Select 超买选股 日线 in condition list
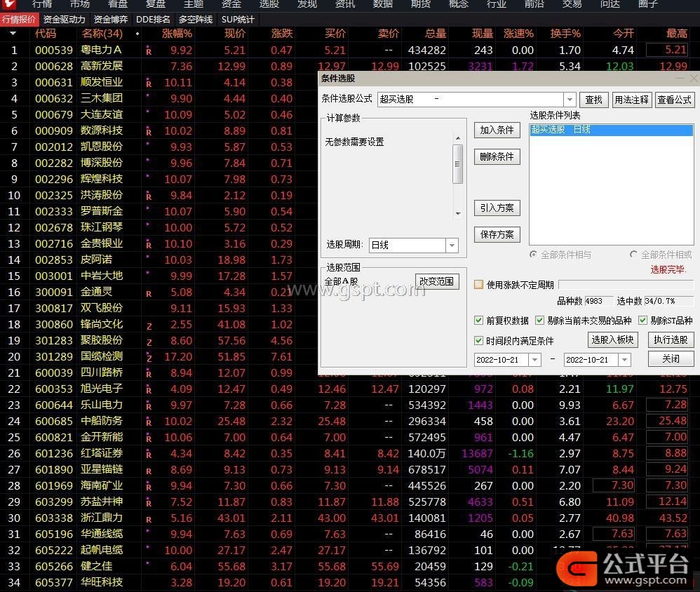Image resolution: width=700 pixels, height=592 pixels. (x=611, y=130)
